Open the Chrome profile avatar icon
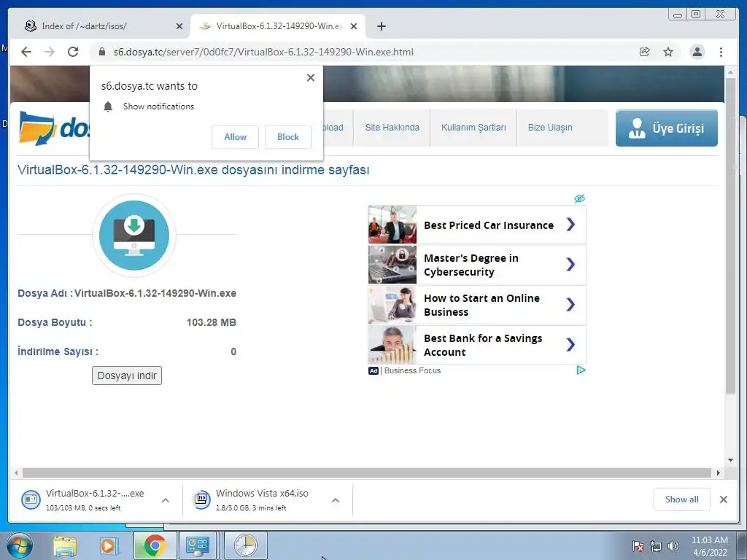Viewport: 747px width, 560px height. [x=697, y=52]
